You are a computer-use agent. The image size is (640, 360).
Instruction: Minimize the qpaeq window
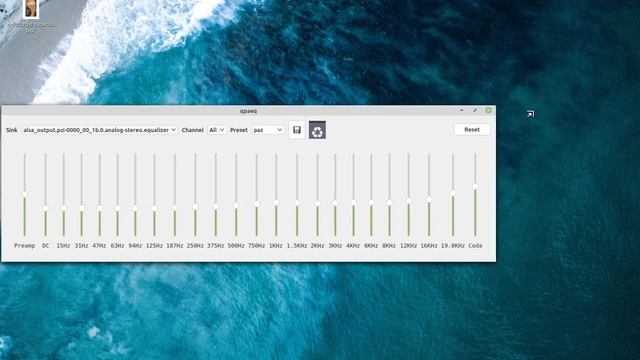coord(462,110)
